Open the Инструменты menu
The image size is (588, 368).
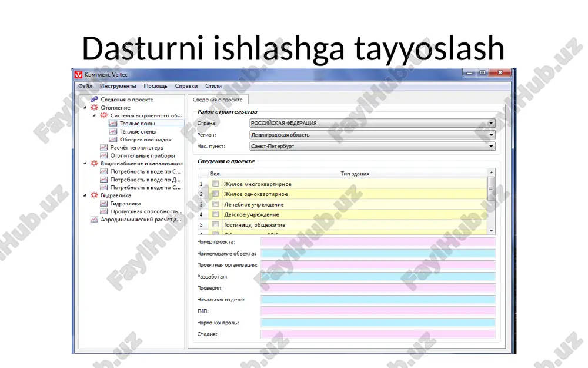118,86
